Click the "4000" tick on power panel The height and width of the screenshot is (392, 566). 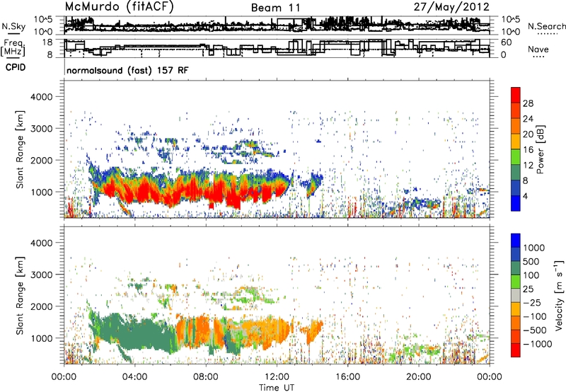tap(41, 97)
